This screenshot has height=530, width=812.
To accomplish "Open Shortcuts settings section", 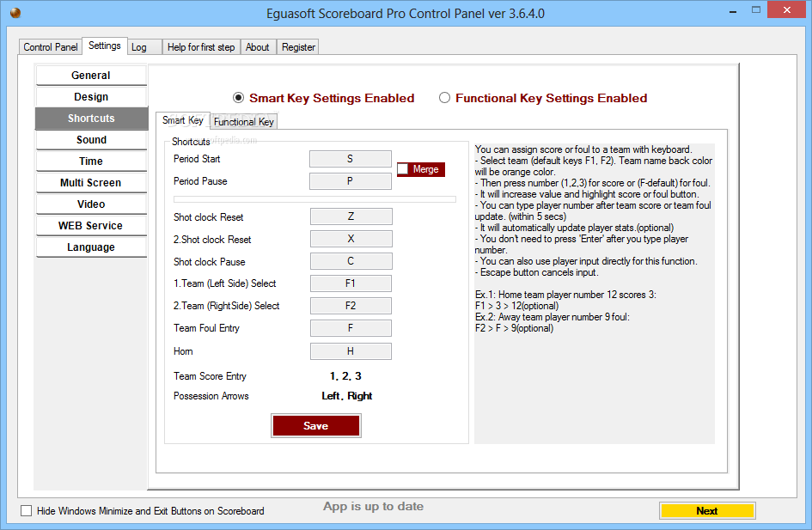I will 91,119.
